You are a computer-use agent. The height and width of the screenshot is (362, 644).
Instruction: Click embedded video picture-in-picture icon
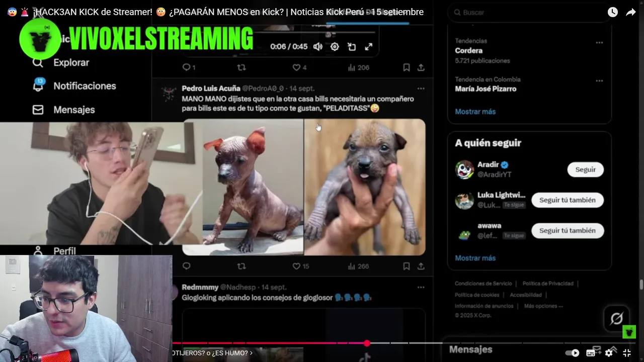coord(352,46)
